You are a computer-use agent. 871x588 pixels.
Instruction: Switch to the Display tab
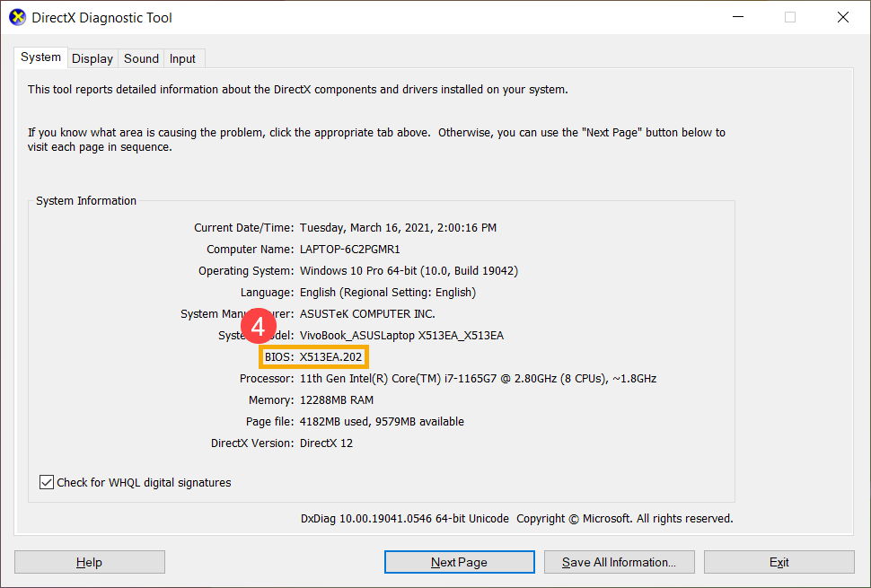pos(92,58)
